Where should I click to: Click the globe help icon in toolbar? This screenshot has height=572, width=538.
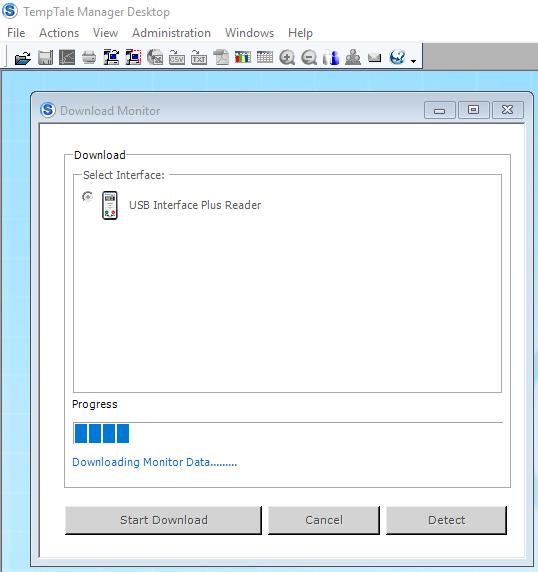[x=397, y=57]
